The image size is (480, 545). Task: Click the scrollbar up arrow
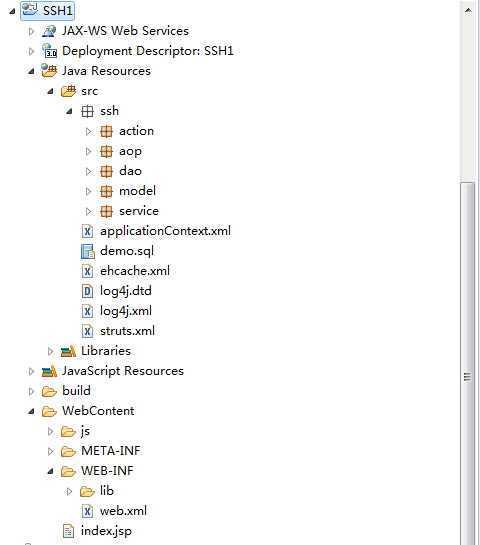coord(468,11)
